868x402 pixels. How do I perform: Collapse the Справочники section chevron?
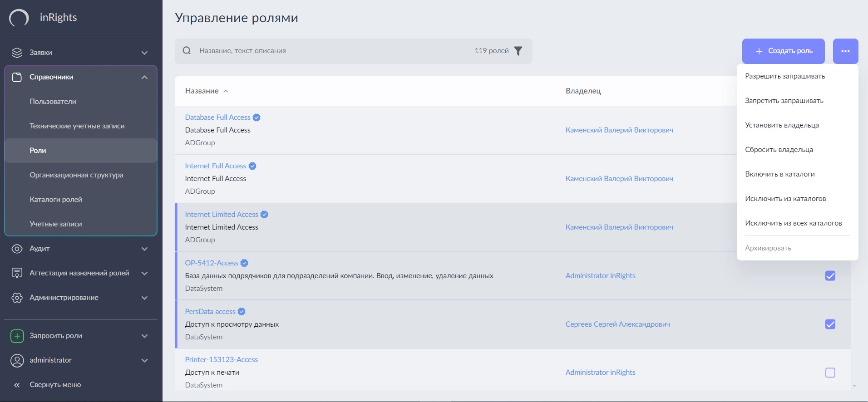144,77
